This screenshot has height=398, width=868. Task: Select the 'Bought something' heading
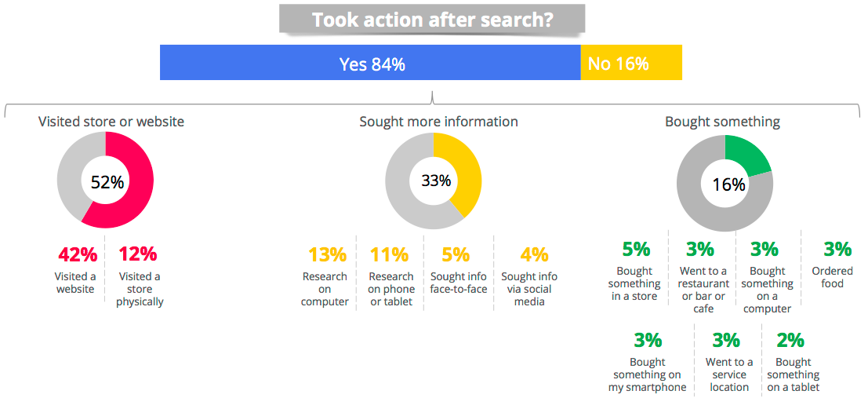tap(722, 122)
